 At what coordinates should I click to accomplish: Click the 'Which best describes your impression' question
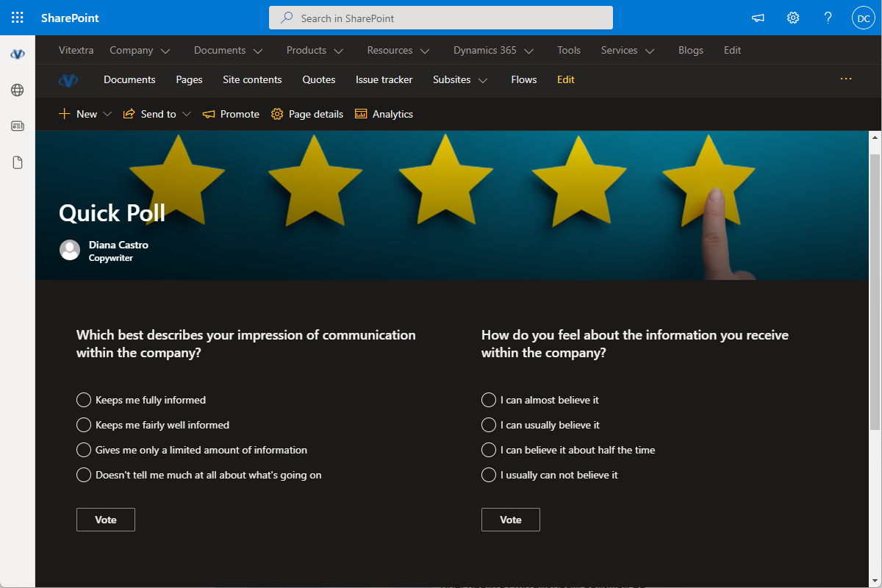(246, 344)
